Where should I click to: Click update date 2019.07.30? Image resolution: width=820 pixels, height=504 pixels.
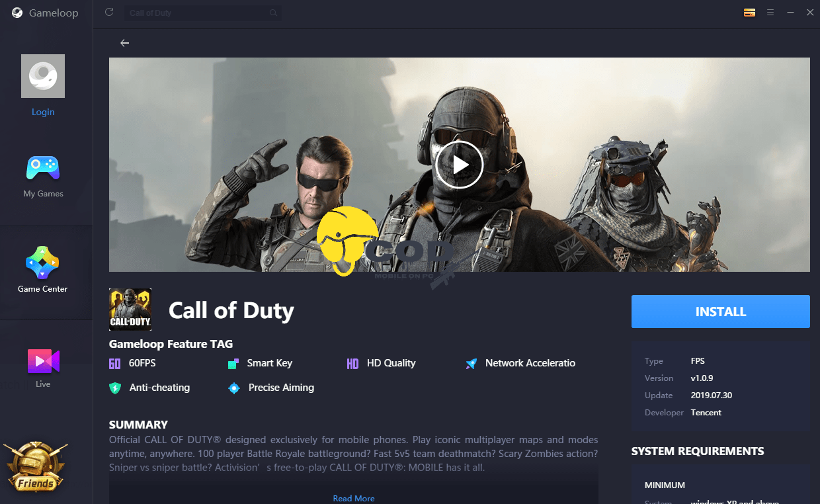[712, 396]
